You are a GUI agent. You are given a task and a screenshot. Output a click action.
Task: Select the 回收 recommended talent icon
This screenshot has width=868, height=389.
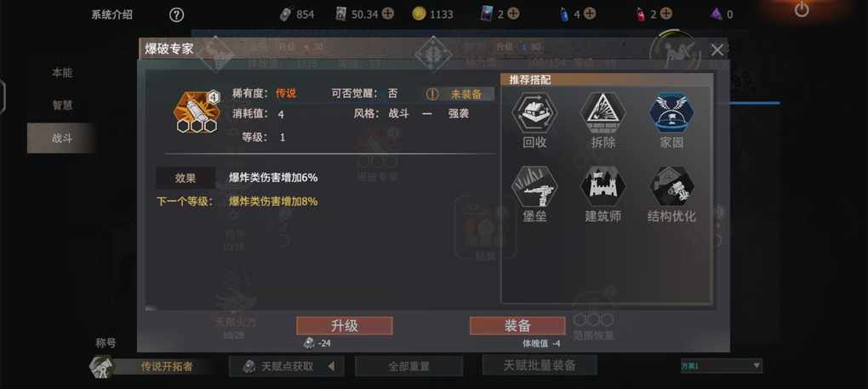[x=534, y=113]
